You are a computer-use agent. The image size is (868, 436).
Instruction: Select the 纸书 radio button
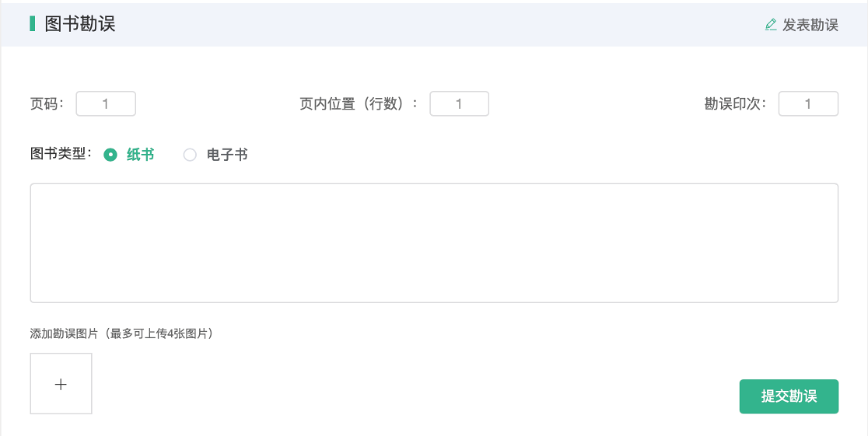coord(110,155)
